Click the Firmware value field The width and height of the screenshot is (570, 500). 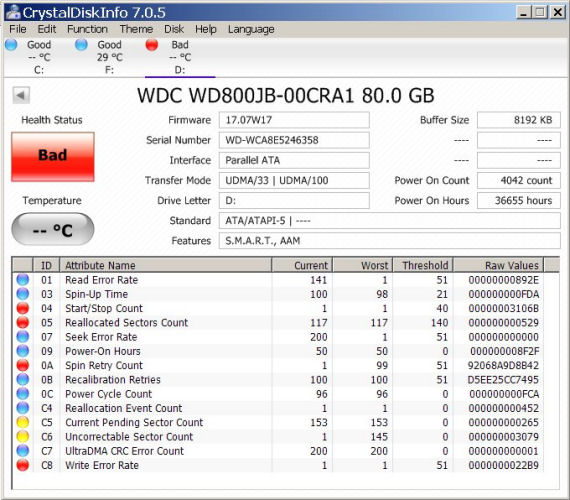click(x=294, y=120)
